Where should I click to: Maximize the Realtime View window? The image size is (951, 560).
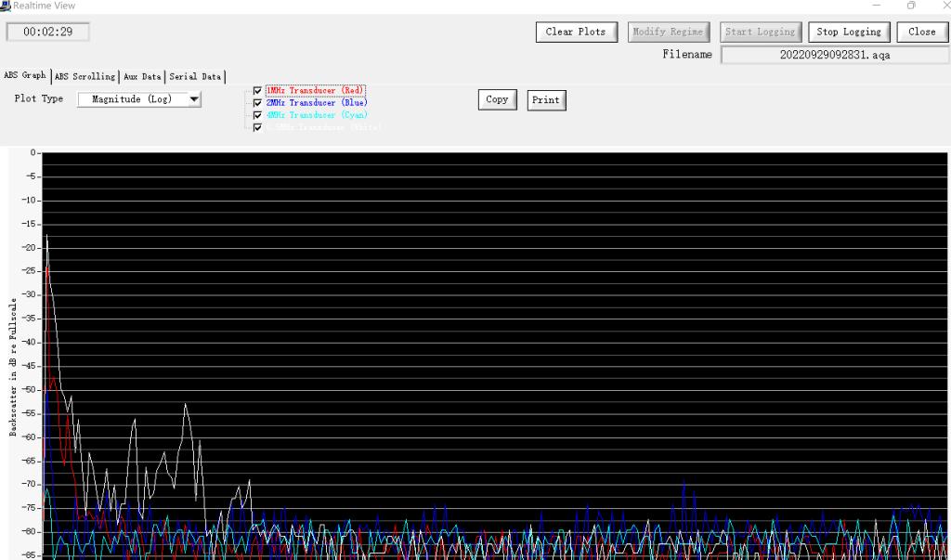click(x=911, y=6)
